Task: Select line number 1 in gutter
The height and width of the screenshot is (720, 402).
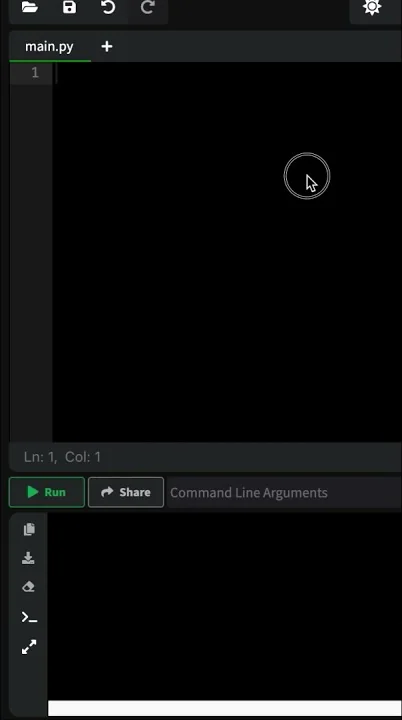Action: coord(35,73)
